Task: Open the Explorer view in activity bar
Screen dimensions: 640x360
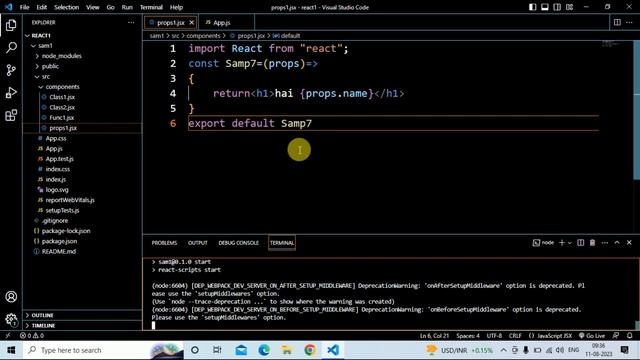Action: point(11,25)
